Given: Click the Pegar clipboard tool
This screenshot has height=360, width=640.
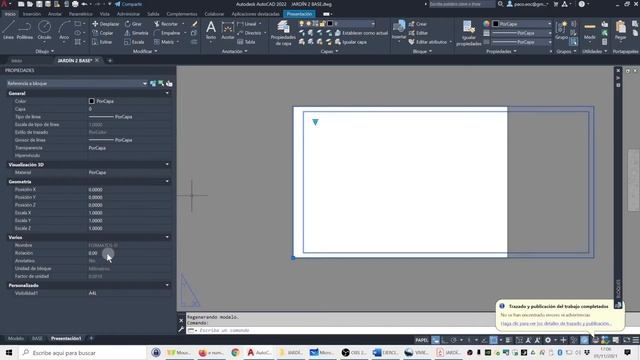Looking at the screenshot, I should (620, 31).
